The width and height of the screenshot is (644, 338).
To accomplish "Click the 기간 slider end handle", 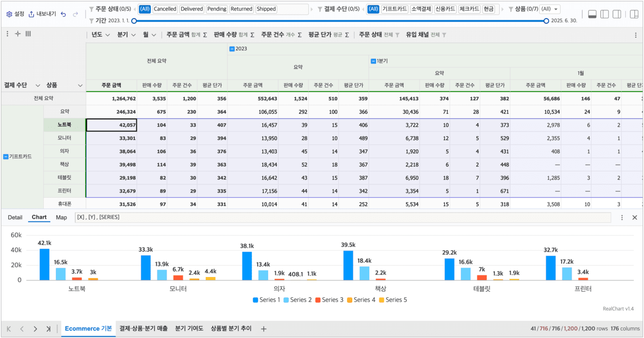I will click(546, 21).
